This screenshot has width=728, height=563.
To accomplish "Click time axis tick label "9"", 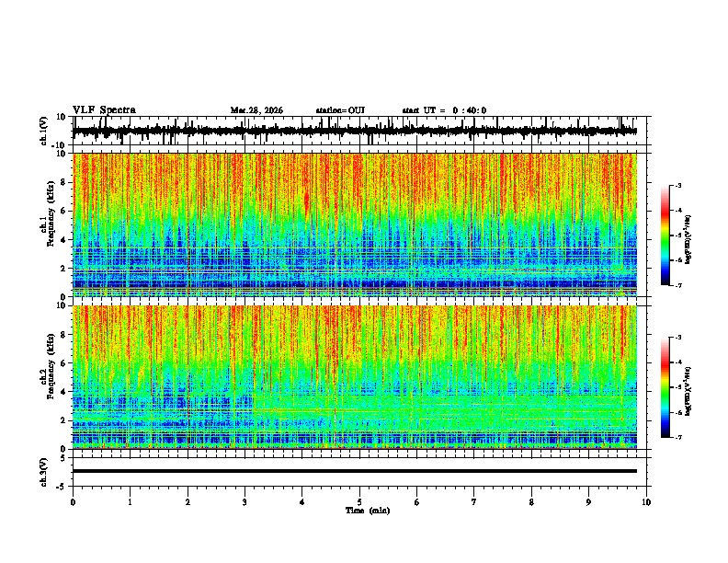I will pyautogui.click(x=588, y=502).
